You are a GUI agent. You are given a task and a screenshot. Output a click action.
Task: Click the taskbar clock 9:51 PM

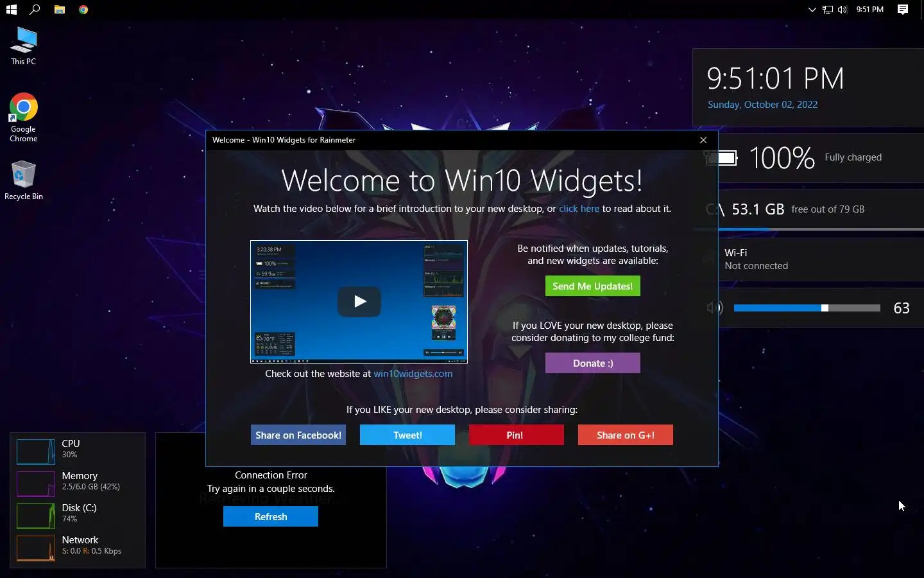[870, 10]
